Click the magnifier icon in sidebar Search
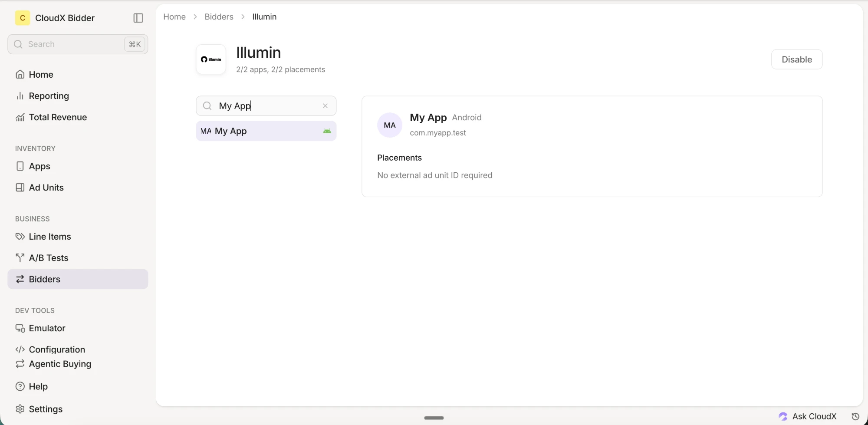Image resolution: width=868 pixels, height=425 pixels. (18, 44)
